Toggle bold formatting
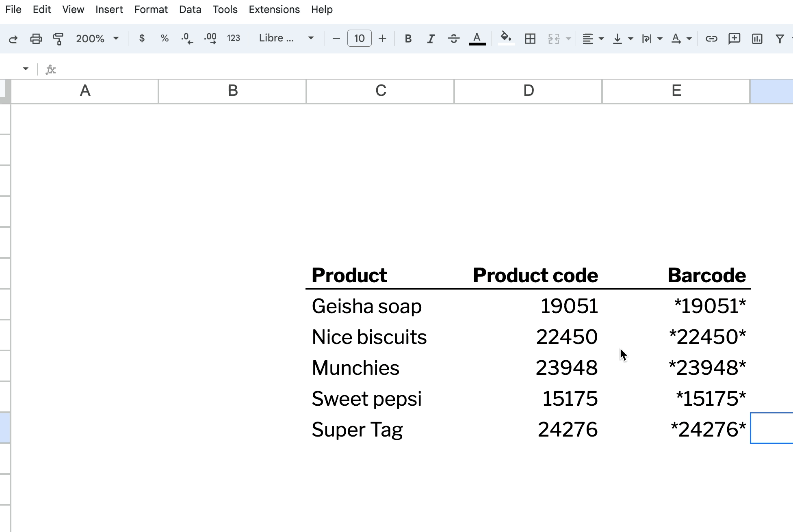 408,39
